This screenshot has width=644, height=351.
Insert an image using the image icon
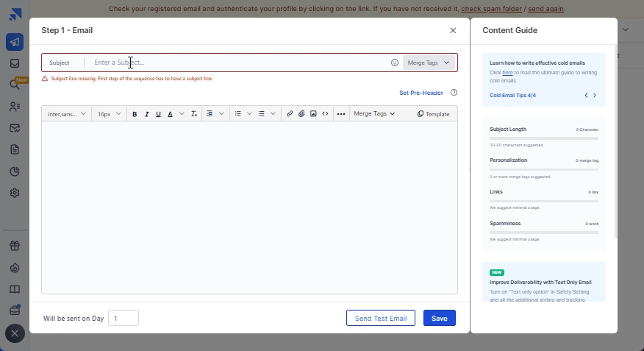coord(313,114)
